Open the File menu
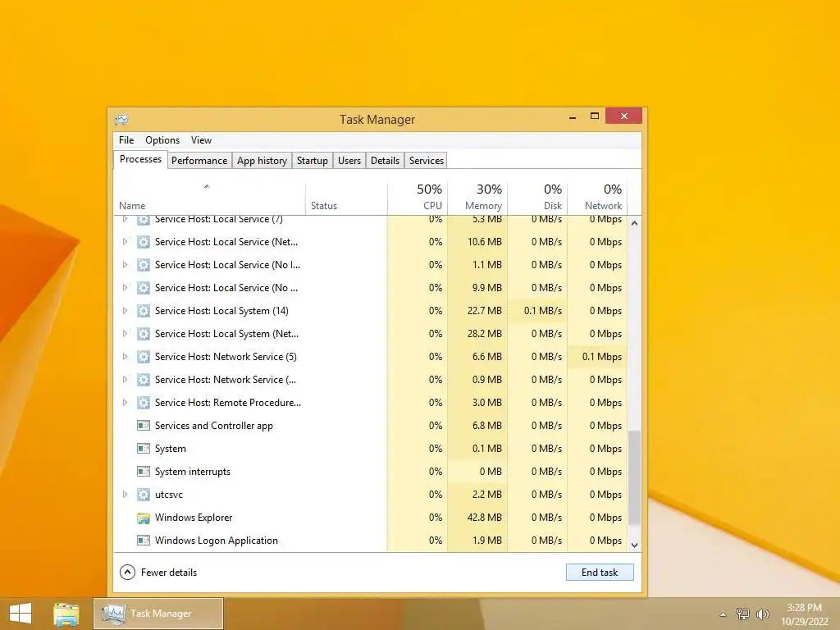The width and height of the screenshot is (840, 630). [126, 140]
